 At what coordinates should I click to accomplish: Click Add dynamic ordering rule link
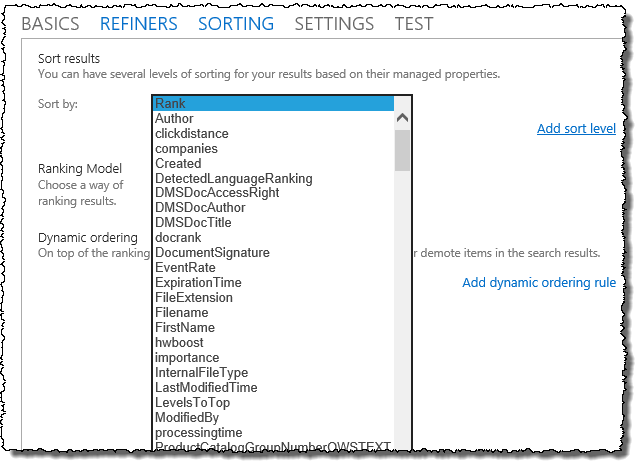pyautogui.click(x=539, y=283)
